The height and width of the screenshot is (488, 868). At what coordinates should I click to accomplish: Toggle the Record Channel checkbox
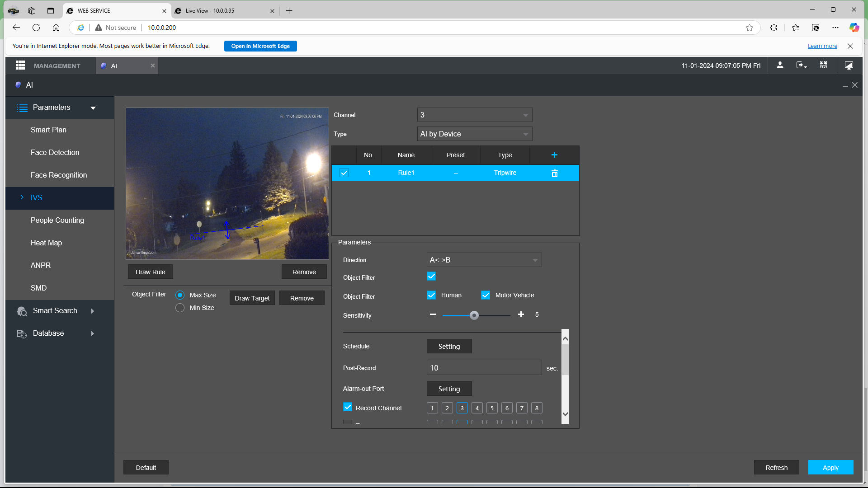(x=348, y=407)
